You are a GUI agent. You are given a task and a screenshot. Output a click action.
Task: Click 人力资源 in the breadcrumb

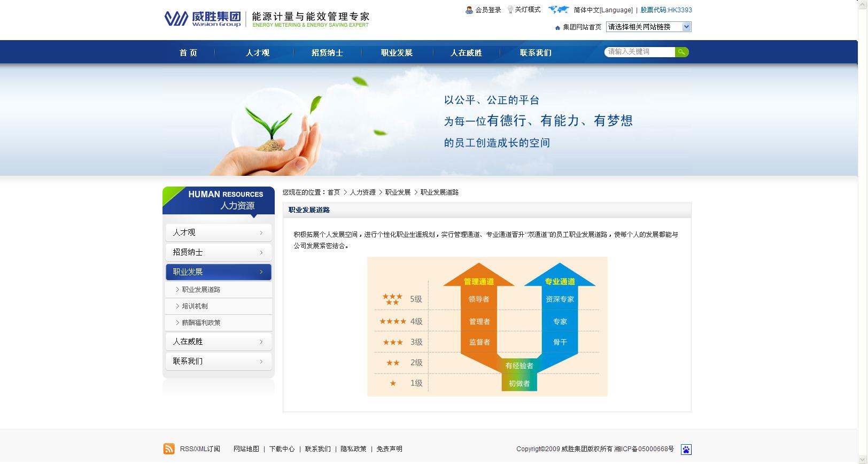click(362, 192)
